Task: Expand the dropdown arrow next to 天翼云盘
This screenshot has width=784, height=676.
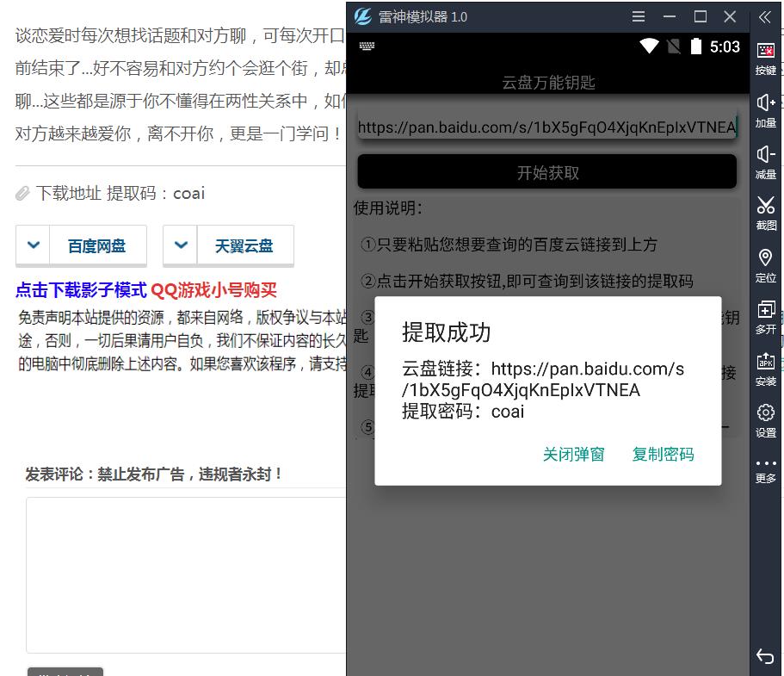Action: [181, 245]
